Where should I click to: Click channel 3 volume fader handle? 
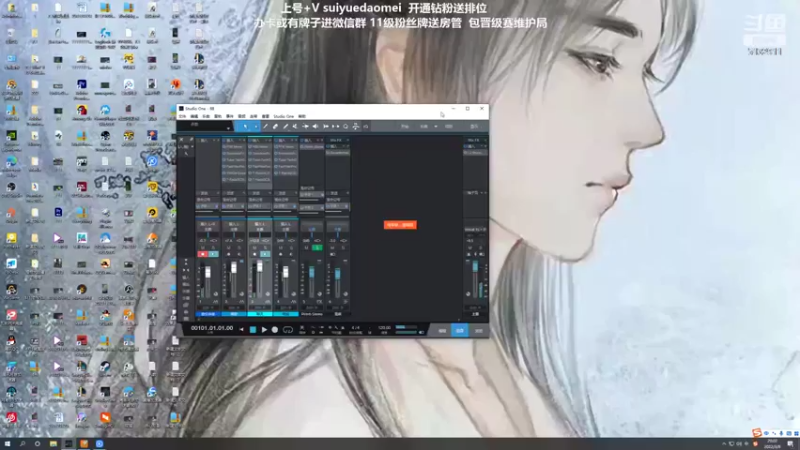[260, 266]
